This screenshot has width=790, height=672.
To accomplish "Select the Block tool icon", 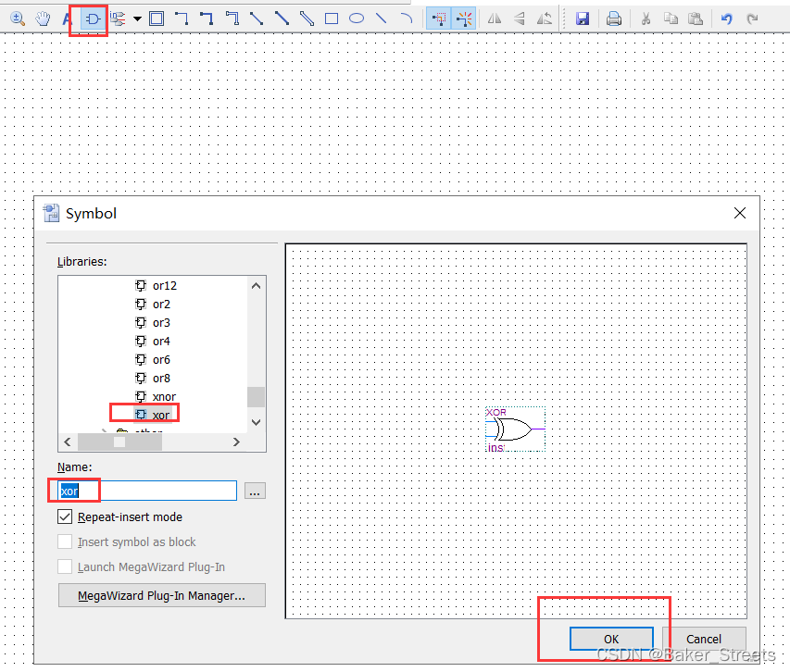I will pyautogui.click(x=157, y=19).
